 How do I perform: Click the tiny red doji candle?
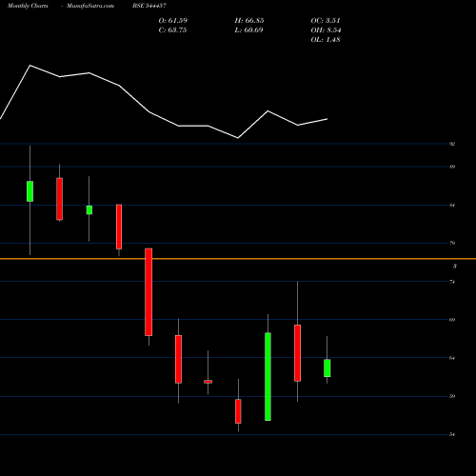(x=208, y=382)
